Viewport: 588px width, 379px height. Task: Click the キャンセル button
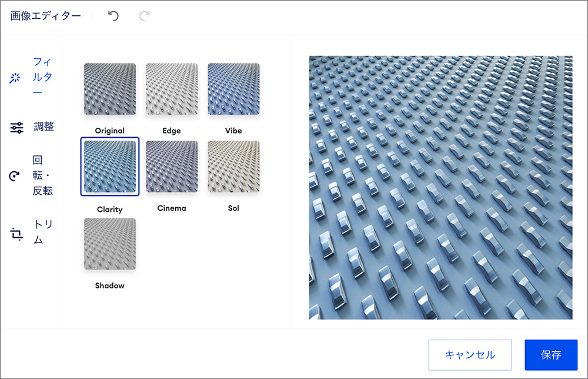pyautogui.click(x=470, y=355)
